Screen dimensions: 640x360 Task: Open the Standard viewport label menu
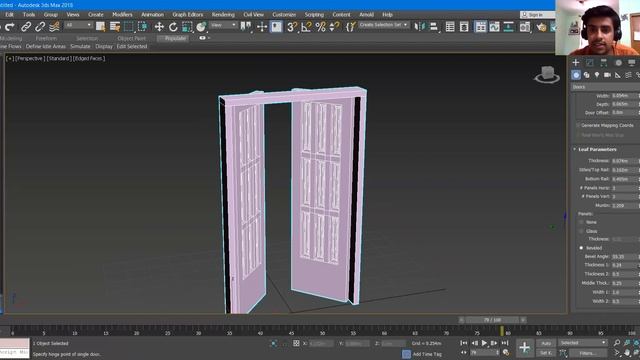pyautogui.click(x=58, y=59)
